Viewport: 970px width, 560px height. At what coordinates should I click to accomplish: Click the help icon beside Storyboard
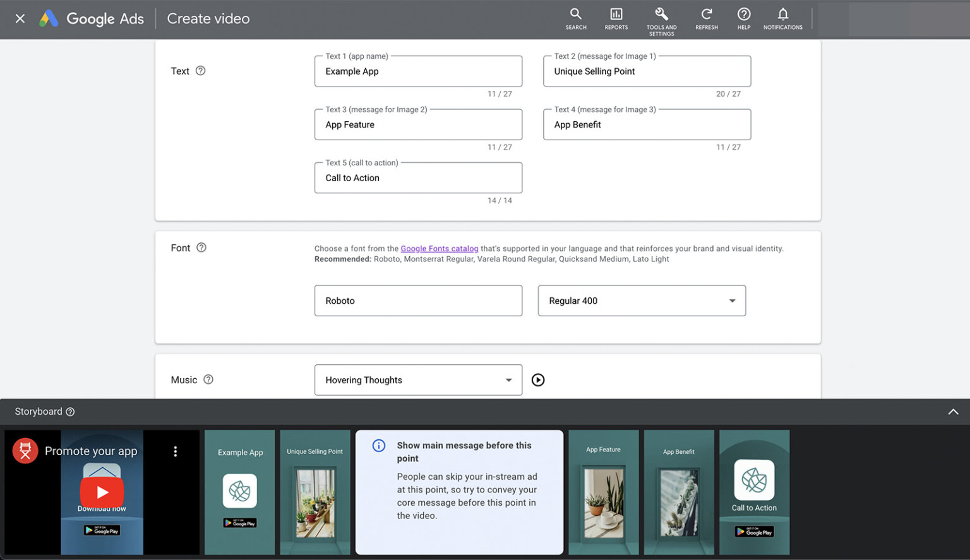[71, 412]
